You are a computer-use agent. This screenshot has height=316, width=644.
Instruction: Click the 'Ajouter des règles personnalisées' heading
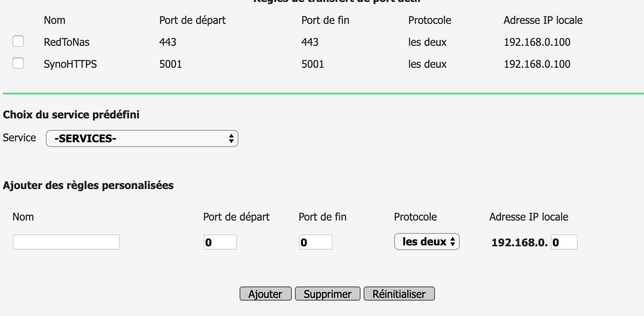[88, 185]
